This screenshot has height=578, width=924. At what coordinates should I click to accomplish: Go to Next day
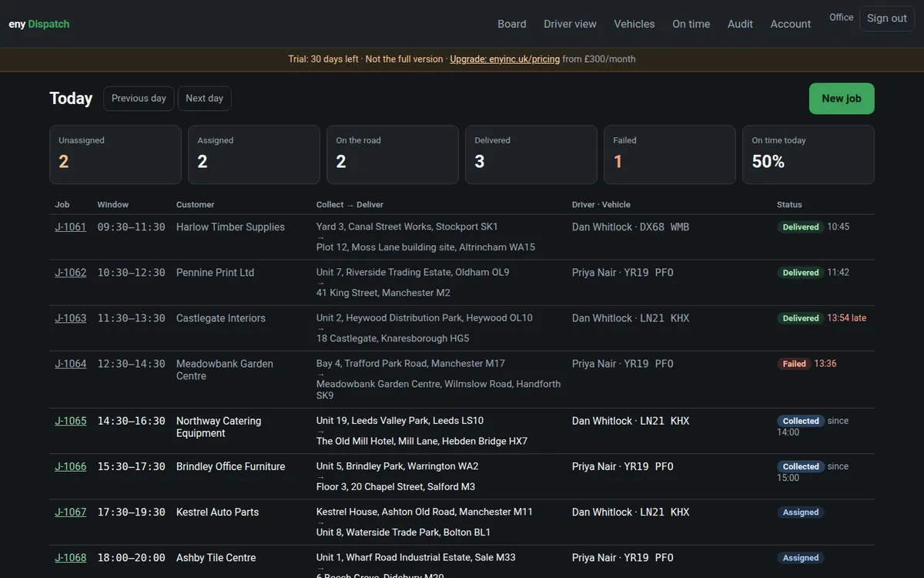(204, 98)
